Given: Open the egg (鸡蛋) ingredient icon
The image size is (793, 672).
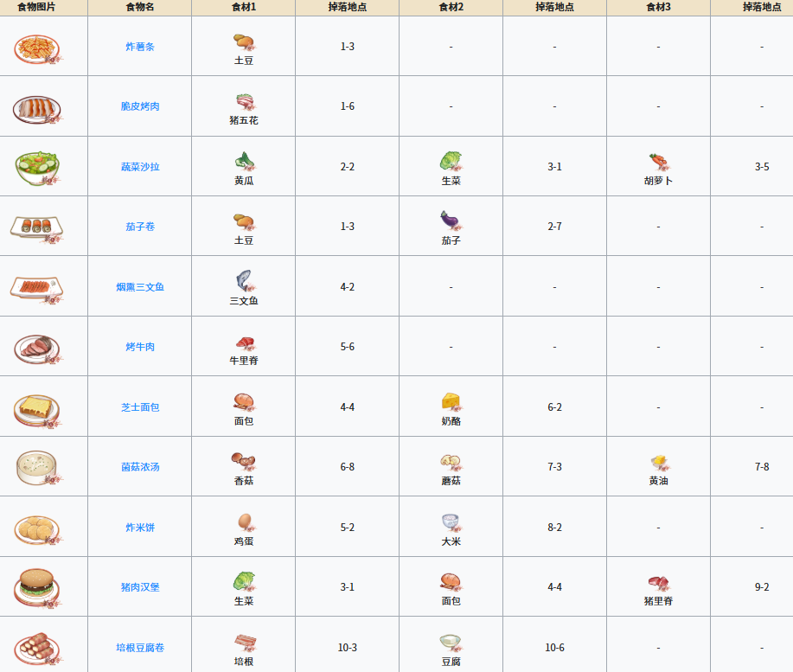Looking at the screenshot, I should (243, 522).
